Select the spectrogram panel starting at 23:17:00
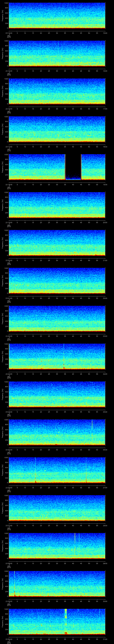Viewport: 114px width, 644px height. pos(57,129)
